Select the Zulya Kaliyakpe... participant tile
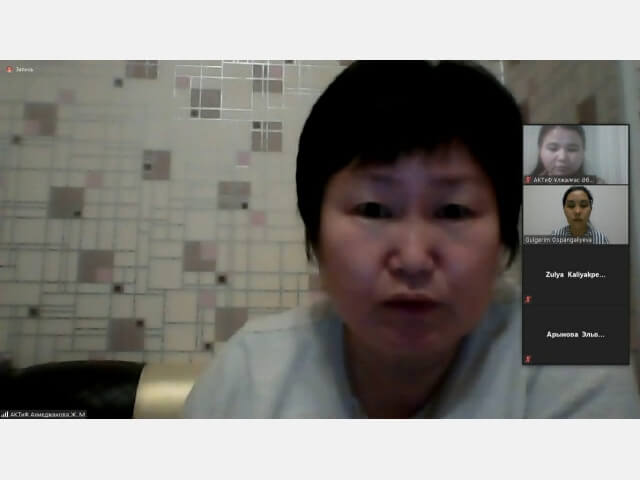This screenshot has height=480, width=640. click(576, 275)
